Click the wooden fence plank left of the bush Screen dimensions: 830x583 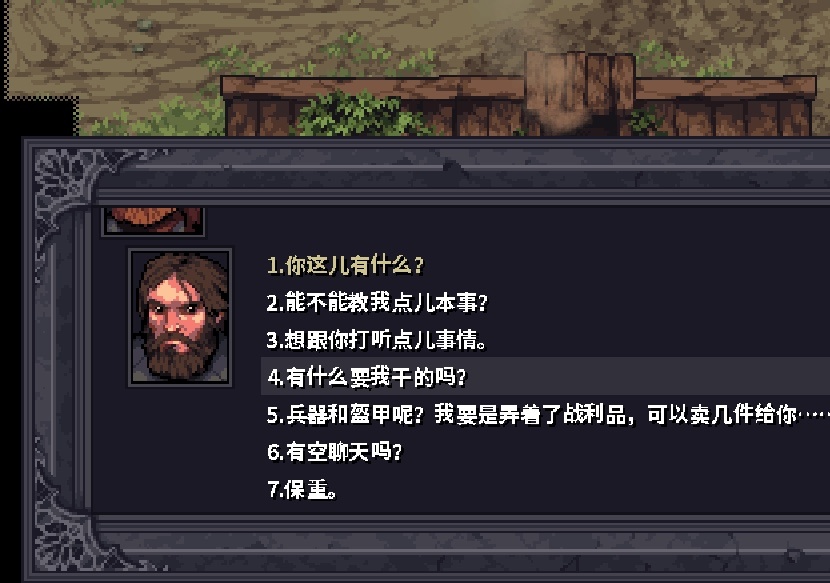coord(259,109)
